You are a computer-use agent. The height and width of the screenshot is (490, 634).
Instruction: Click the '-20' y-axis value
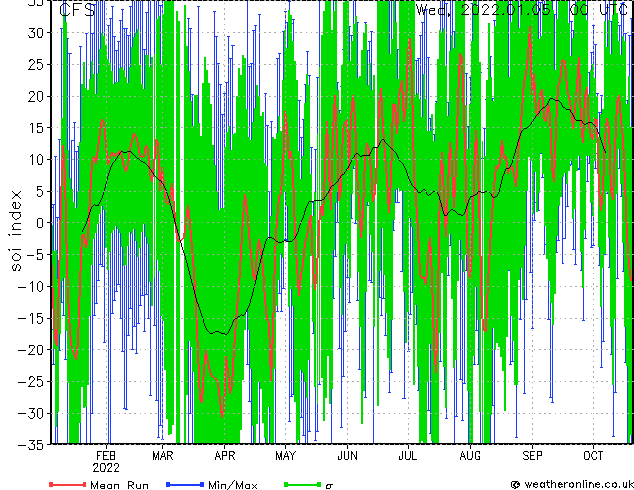click(x=31, y=350)
